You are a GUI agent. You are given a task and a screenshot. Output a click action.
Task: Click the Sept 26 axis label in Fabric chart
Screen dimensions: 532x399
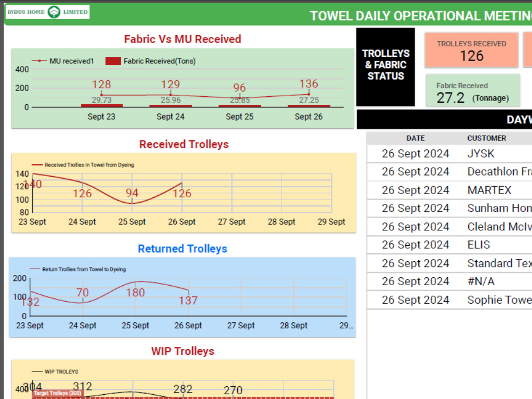tap(309, 117)
